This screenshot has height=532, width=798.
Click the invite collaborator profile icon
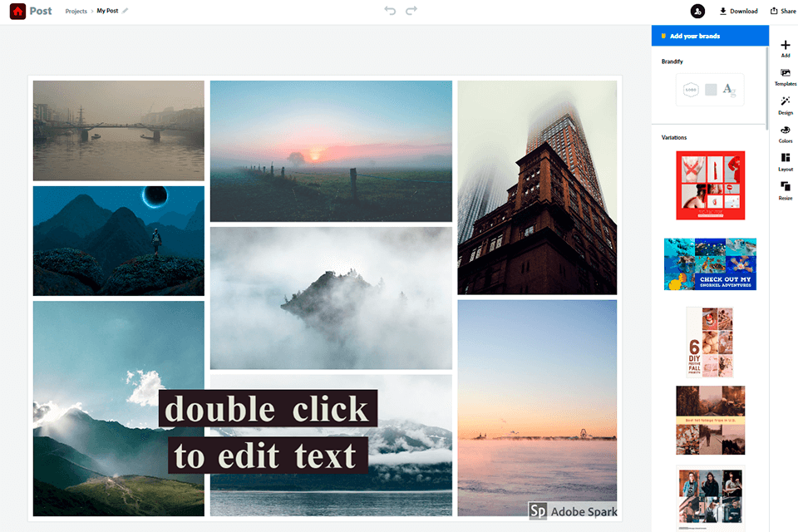[x=697, y=11]
